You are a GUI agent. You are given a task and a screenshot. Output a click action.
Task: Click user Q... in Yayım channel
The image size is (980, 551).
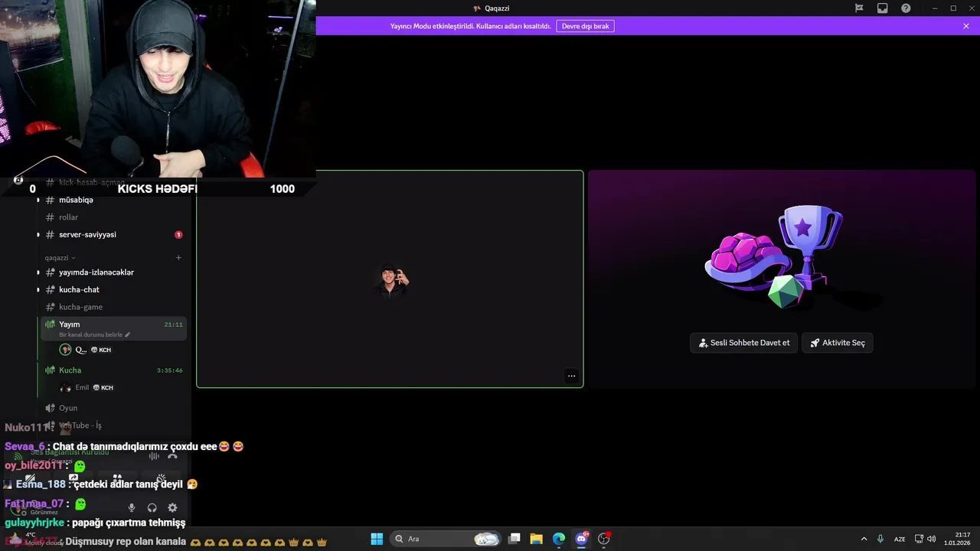pos(86,350)
